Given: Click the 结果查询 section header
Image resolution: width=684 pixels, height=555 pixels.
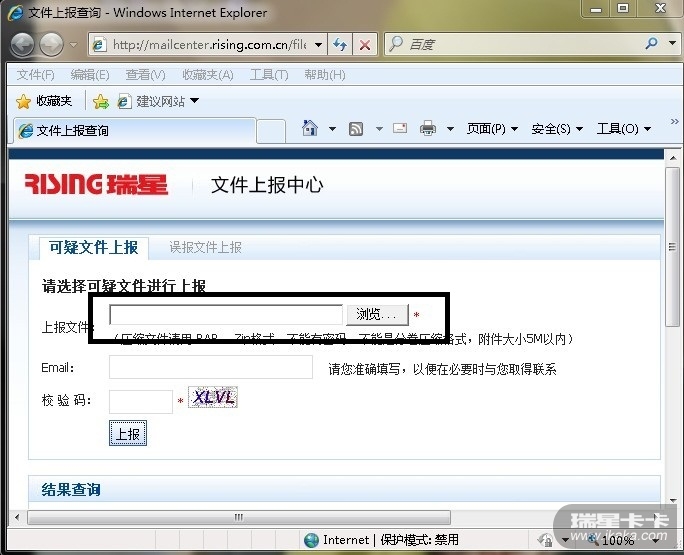Looking at the screenshot, I should [x=71, y=490].
